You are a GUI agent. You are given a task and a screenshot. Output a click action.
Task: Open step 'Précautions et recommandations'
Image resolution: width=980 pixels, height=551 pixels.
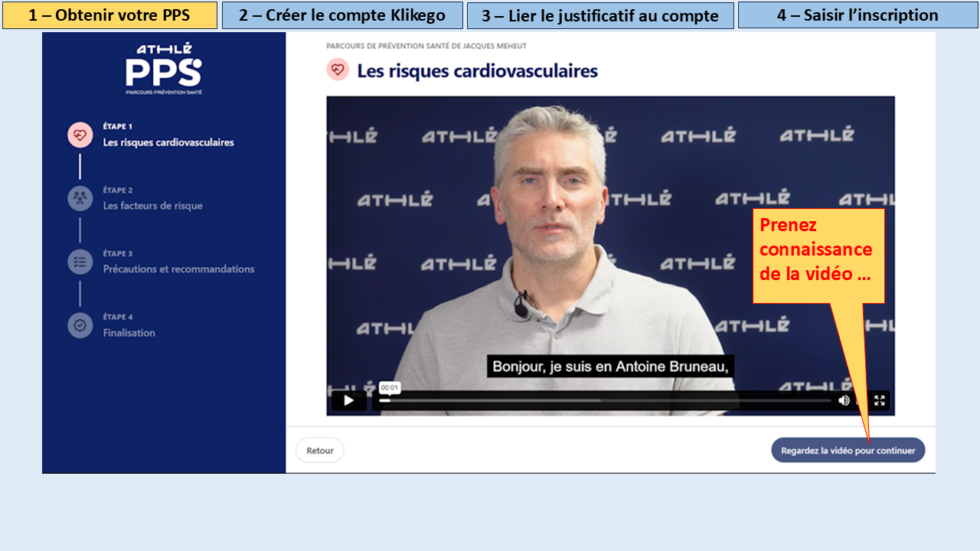point(179,269)
